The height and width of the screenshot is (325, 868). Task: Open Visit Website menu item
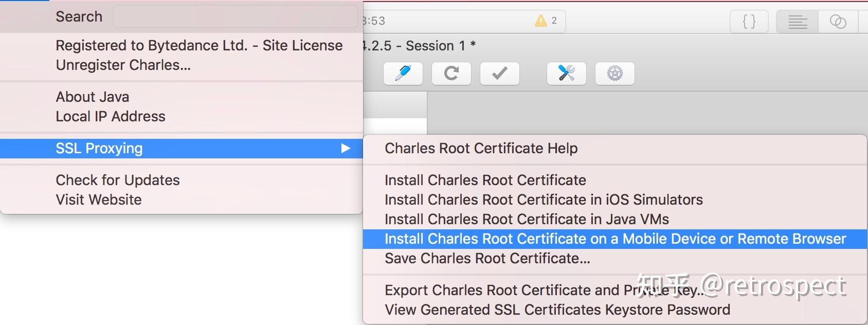pos(182,200)
